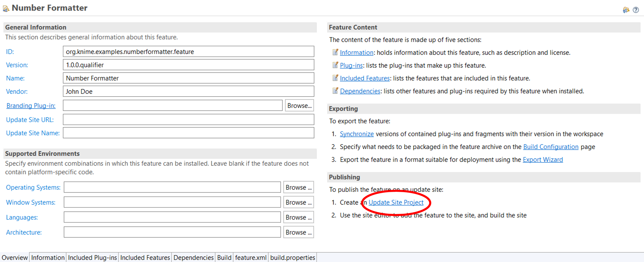Open the Build Configuration page link
The width and height of the screenshot is (644, 262).
[x=551, y=147]
